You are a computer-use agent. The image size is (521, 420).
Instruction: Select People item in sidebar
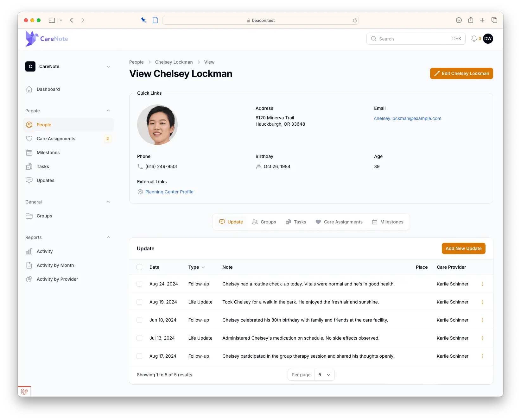[x=68, y=125]
